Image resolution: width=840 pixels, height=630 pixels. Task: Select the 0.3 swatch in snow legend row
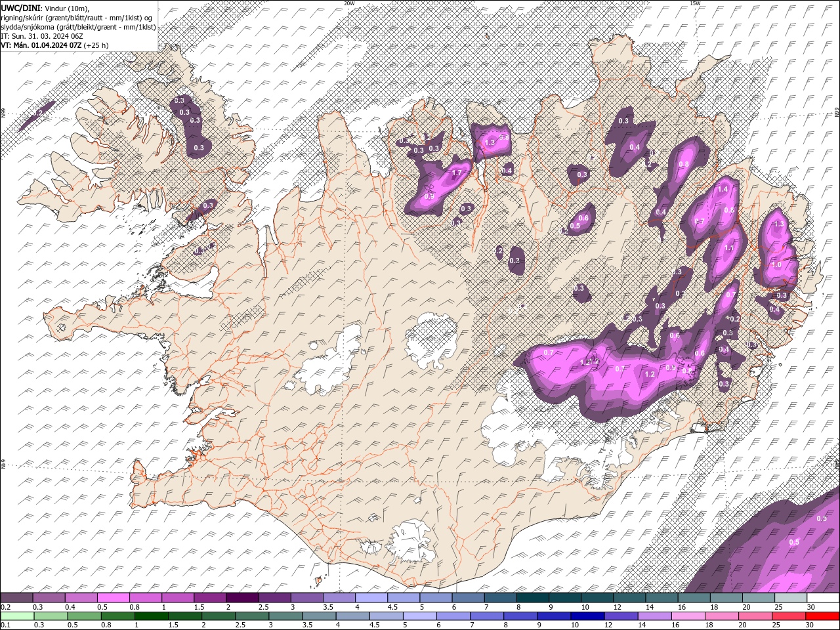coord(49,598)
